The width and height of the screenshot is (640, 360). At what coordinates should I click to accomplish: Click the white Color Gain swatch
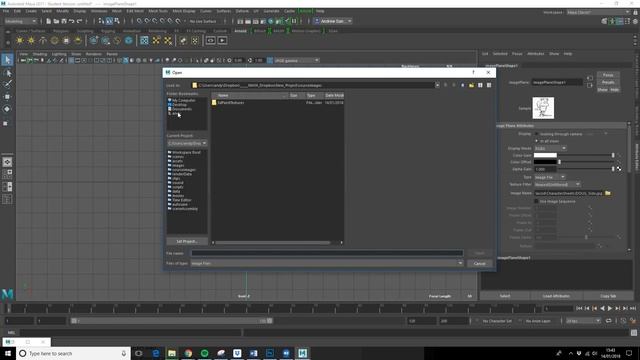click(x=545, y=155)
